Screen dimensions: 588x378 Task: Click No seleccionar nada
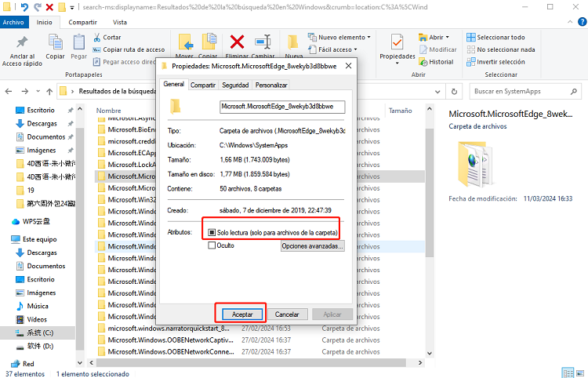(501, 49)
